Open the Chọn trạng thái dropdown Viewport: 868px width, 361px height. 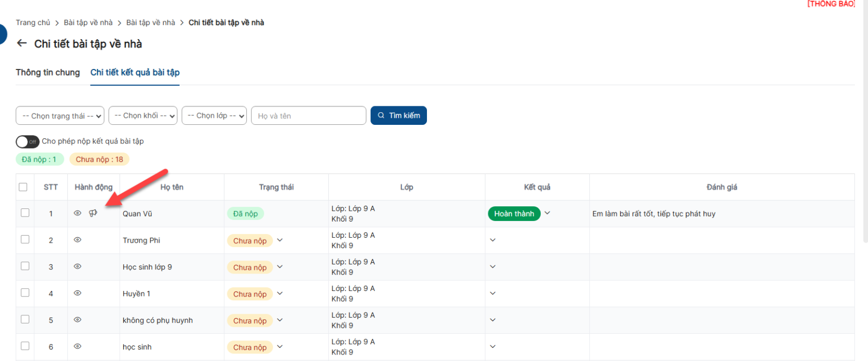pyautogui.click(x=60, y=116)
